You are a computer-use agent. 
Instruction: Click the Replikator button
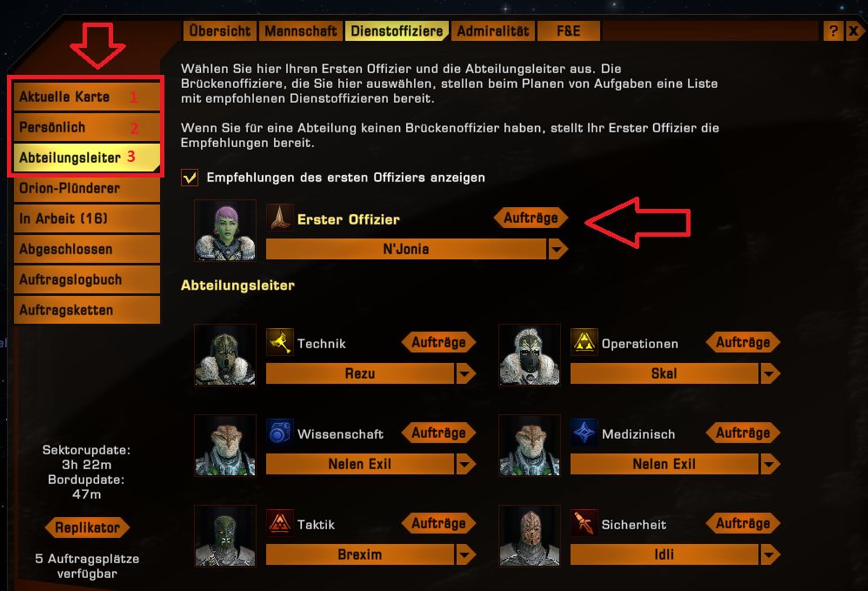(x=87, y=527)
